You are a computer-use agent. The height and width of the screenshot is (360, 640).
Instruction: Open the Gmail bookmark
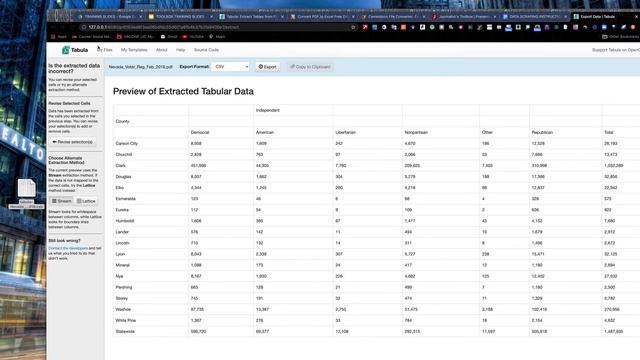169,37
